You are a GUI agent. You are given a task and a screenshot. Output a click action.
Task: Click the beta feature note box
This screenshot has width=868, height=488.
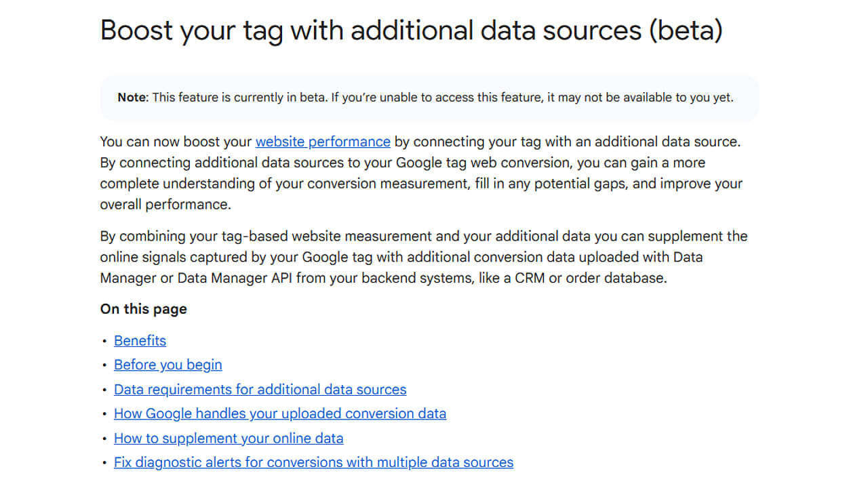tap(429, 98)
